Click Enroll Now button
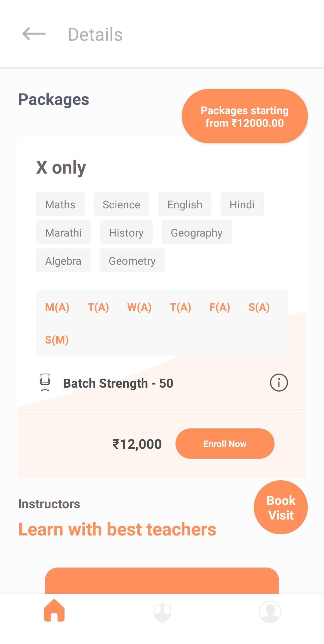This screenshot has height=644, width=324. tap(225, 443)
